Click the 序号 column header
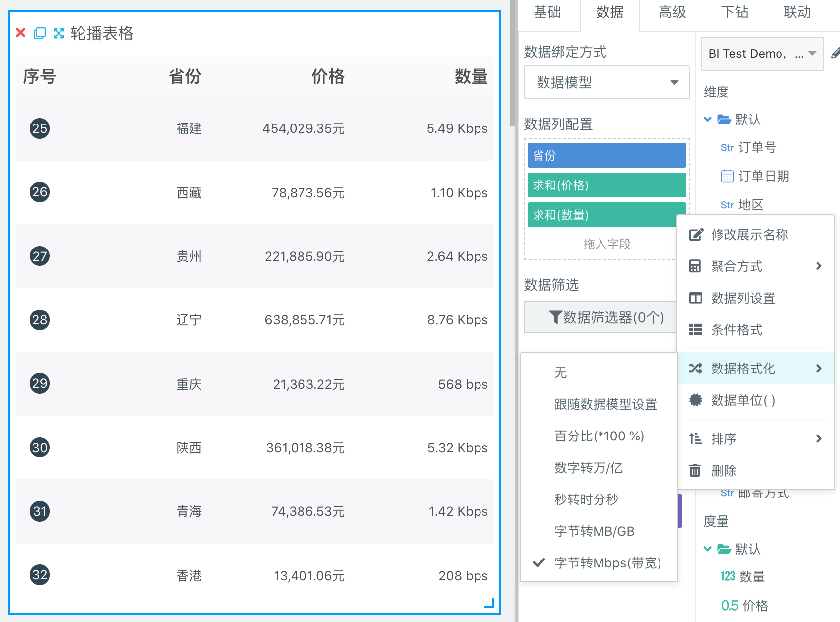Screen dimensions: 840x622 [x=40, y=76]
